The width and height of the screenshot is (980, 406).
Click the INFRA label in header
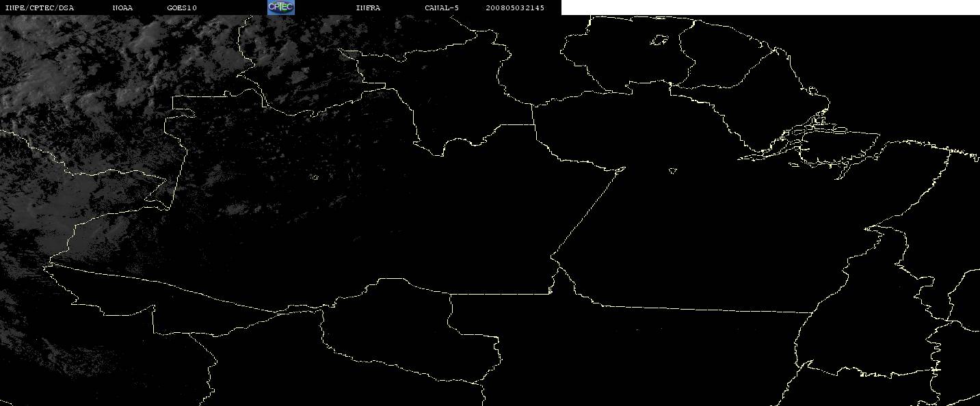[x=368, y=8]
